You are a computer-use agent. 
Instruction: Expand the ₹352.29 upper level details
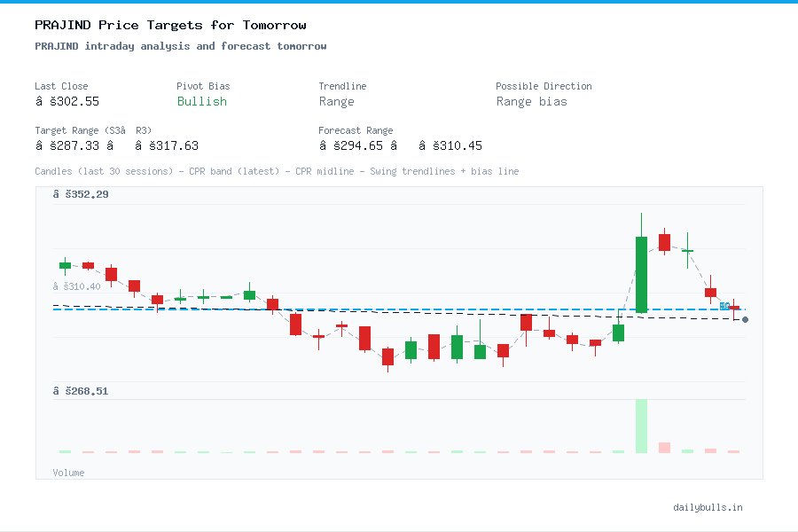tap(82, 194)
